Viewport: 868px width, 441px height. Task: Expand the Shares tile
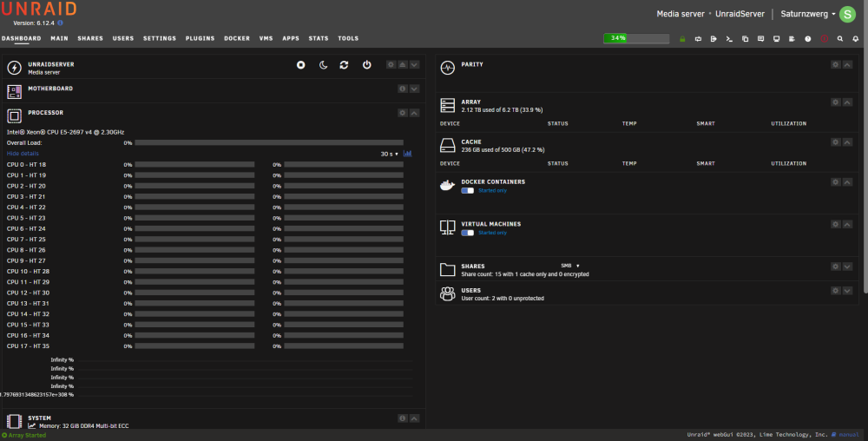click(847, 267)
